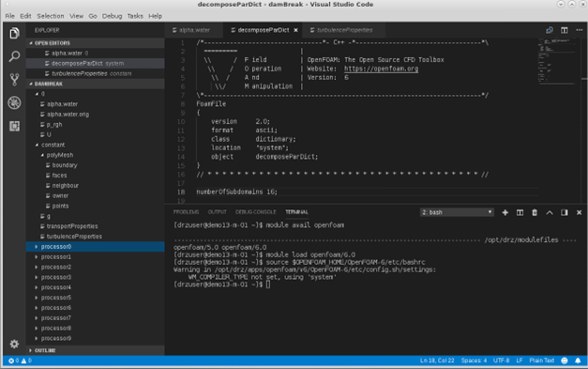
Task: Click the terminal input prompt
Action: coord(268,284)
